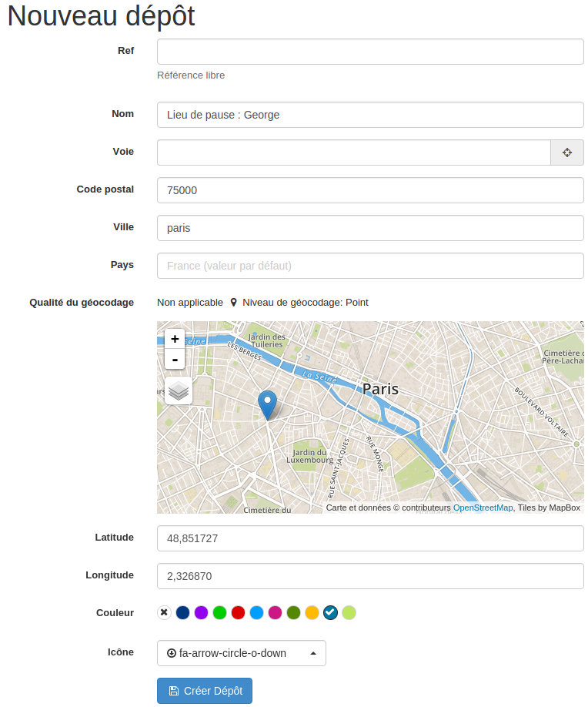Choose the light green color swatch

(x=349, y=613)
